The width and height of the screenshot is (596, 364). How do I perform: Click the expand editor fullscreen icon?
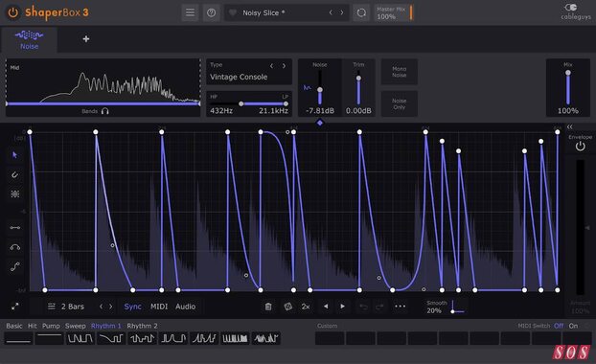tap(14, 307)
